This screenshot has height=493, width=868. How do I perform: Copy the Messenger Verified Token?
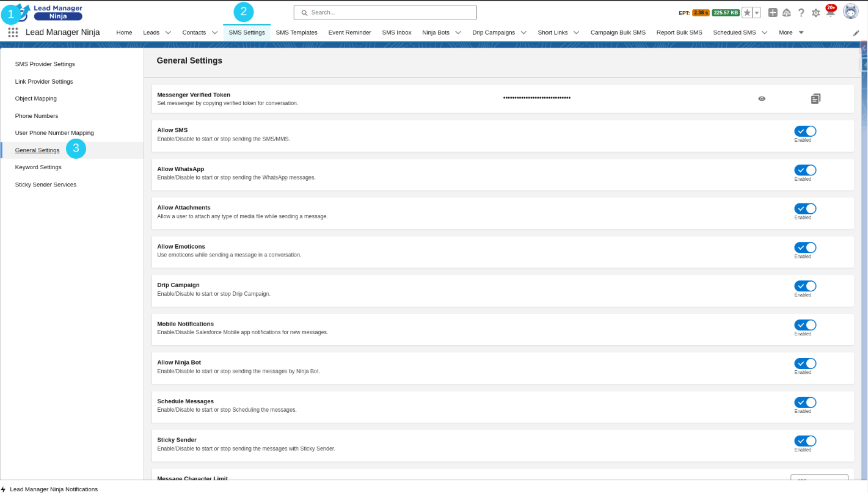(x=815, y=99)
